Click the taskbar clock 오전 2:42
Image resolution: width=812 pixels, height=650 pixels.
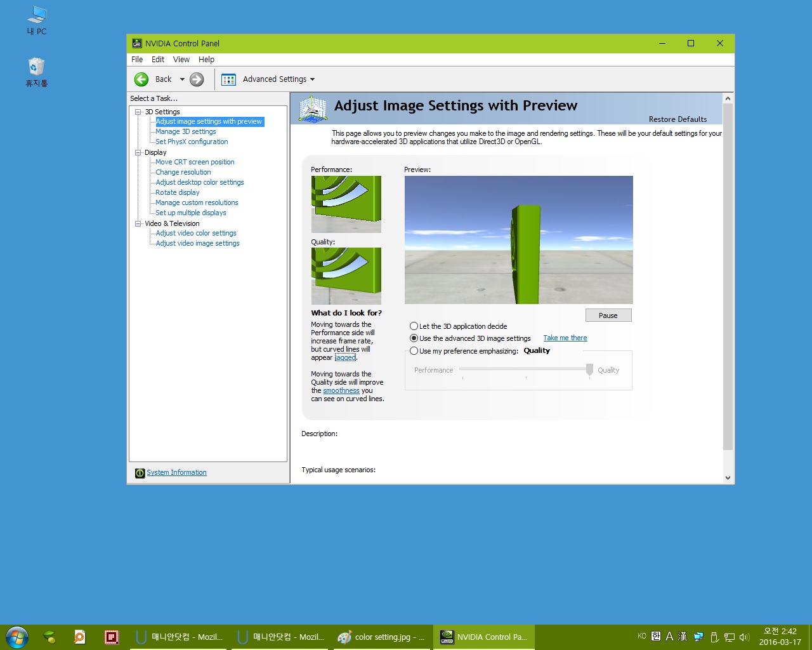pos(780,632)
